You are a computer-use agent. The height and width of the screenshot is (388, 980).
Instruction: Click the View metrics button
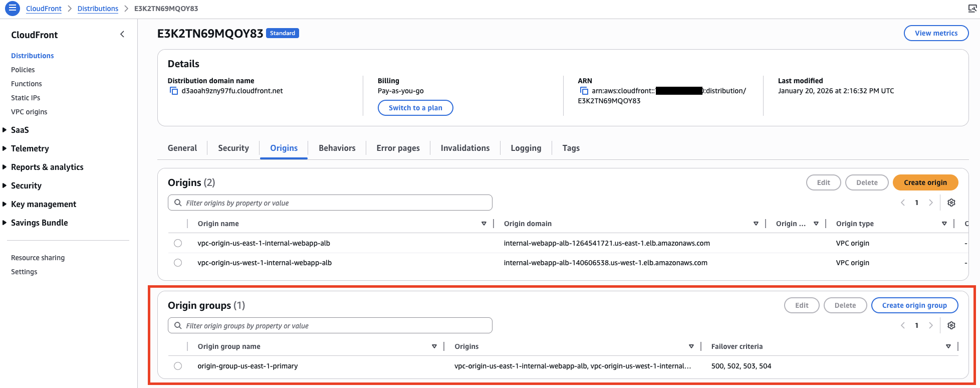point(935,33)
